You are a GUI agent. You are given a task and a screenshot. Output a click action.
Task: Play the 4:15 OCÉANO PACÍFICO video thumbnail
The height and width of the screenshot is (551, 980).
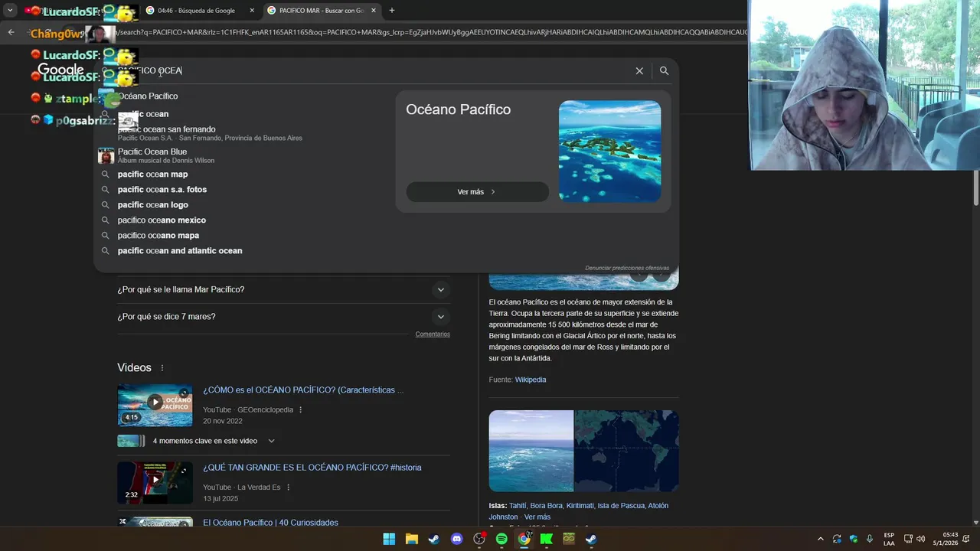point(155,405)
